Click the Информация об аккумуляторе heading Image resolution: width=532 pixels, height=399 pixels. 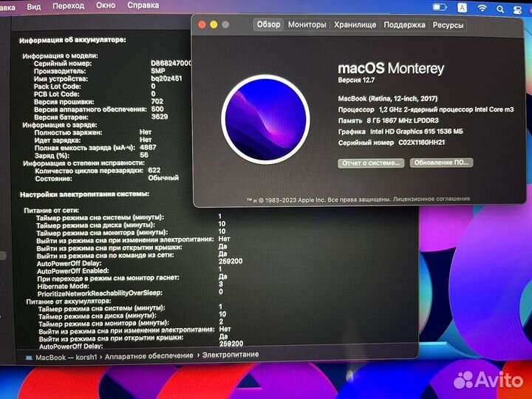coord(72,40)
